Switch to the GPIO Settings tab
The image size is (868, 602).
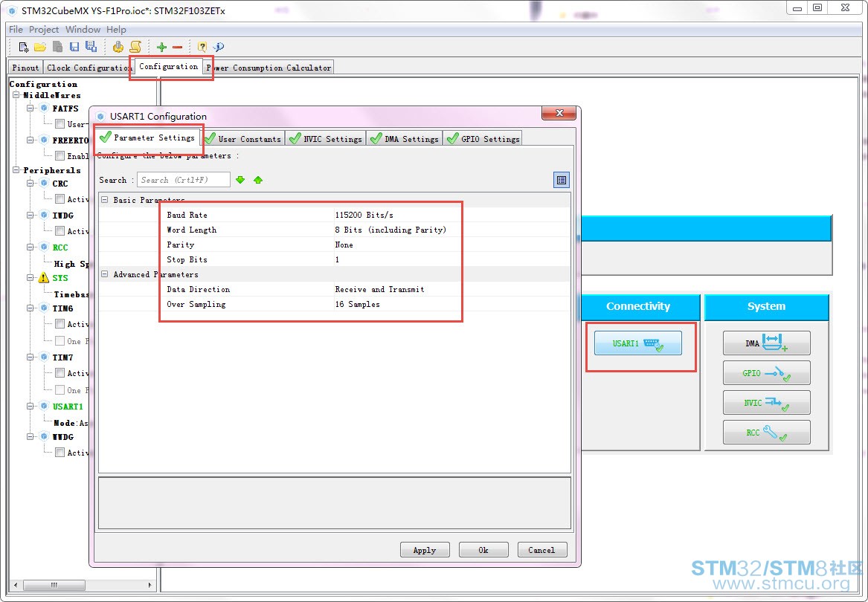[483, 138]
